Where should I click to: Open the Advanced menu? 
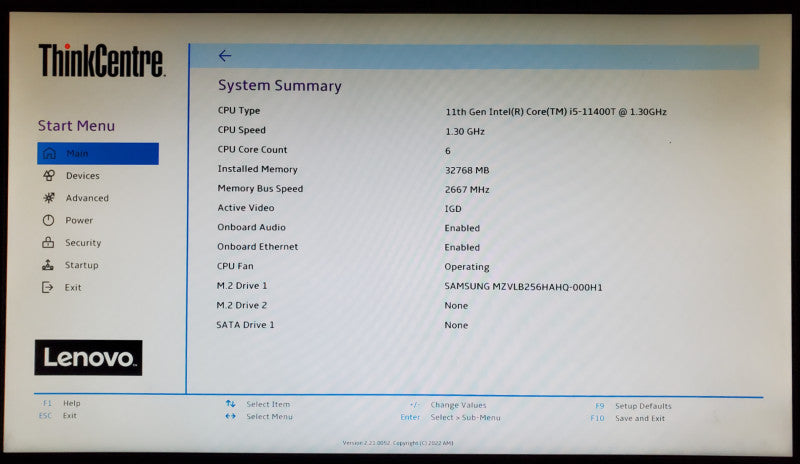87,198
